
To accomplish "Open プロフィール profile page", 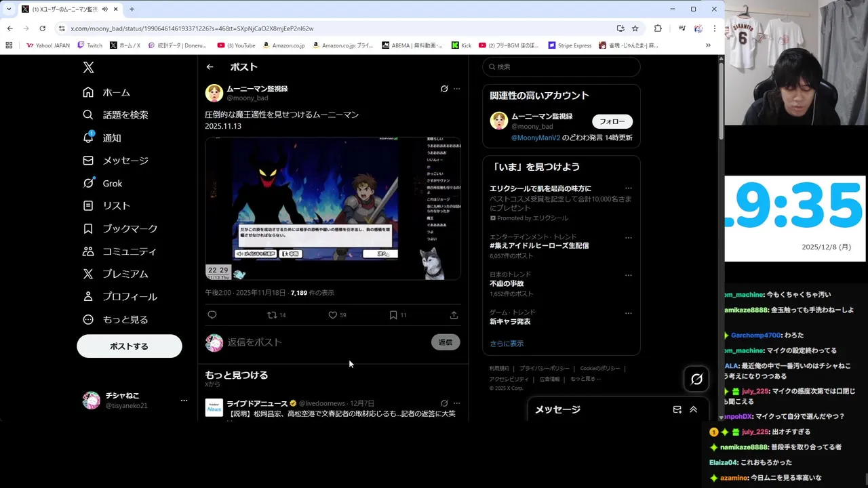I will pyautogui.click(x=120, y=297).
